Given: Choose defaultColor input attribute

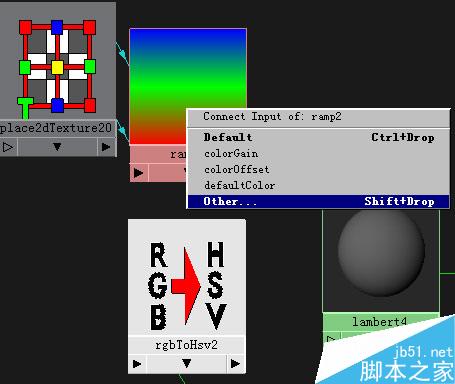Looking at the screenshot, I should pos(318,185).
